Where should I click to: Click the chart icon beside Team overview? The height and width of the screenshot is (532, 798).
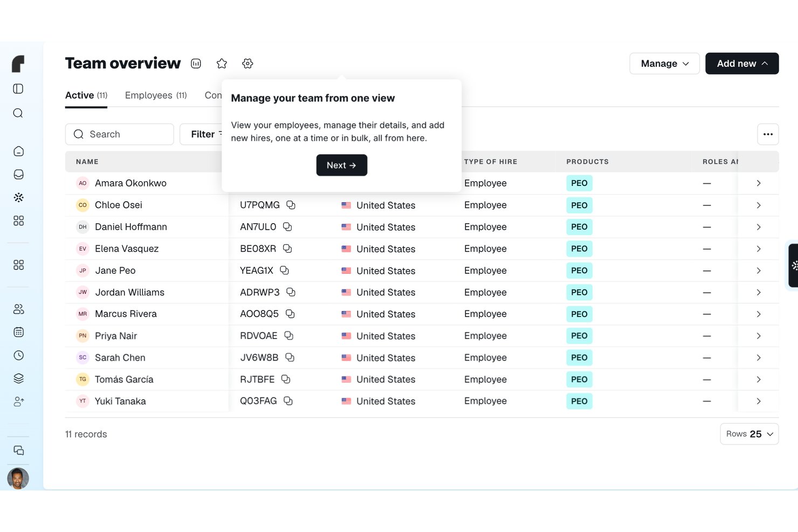tap(196, 64)
